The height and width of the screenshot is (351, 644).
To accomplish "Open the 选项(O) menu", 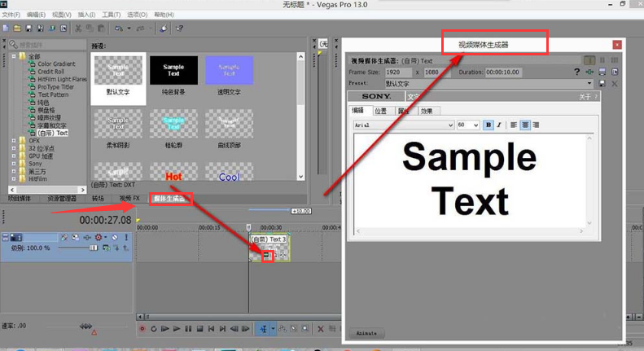I will 137,15.
